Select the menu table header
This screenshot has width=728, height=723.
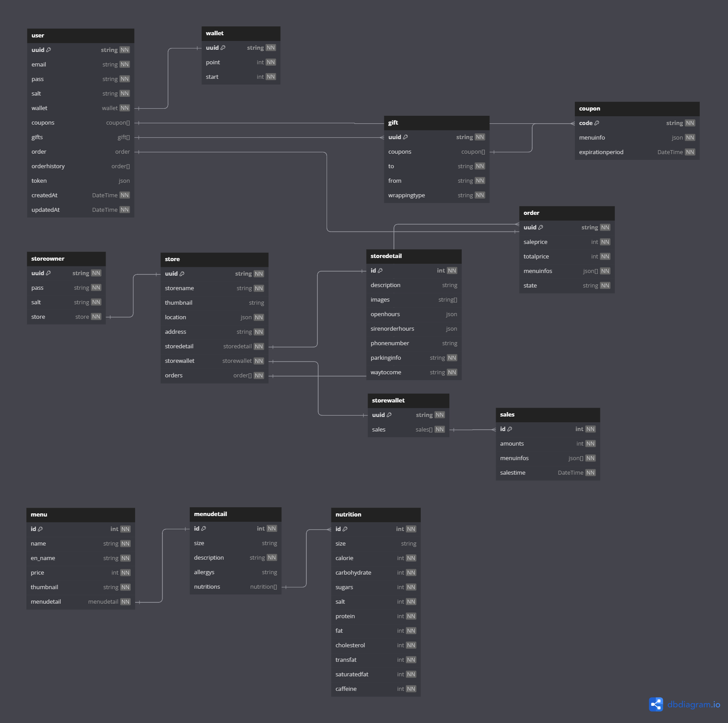click(81, 515)
